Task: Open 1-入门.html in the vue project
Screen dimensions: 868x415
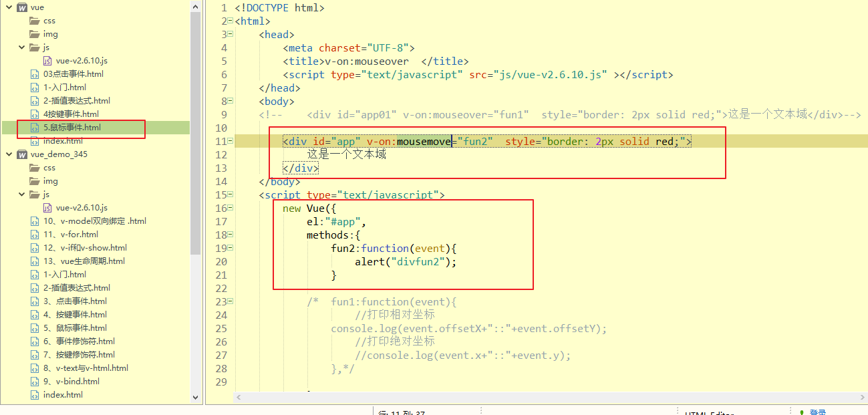Action: tap(65, 88)
